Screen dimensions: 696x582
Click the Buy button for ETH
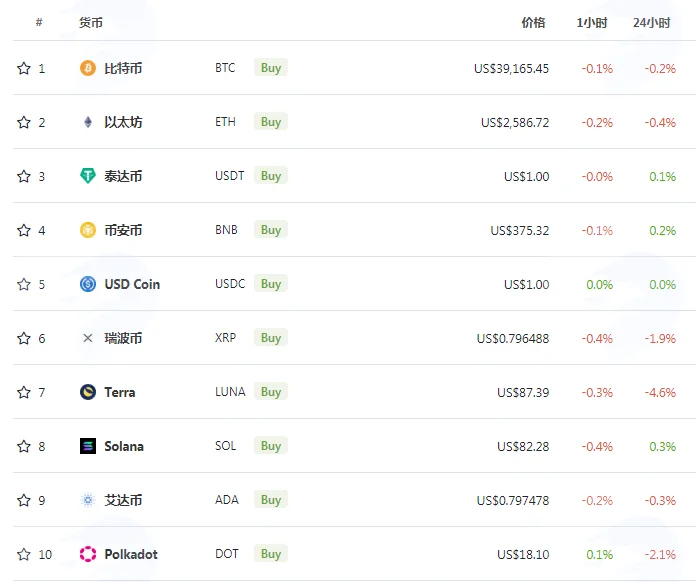tap(271, 122)
